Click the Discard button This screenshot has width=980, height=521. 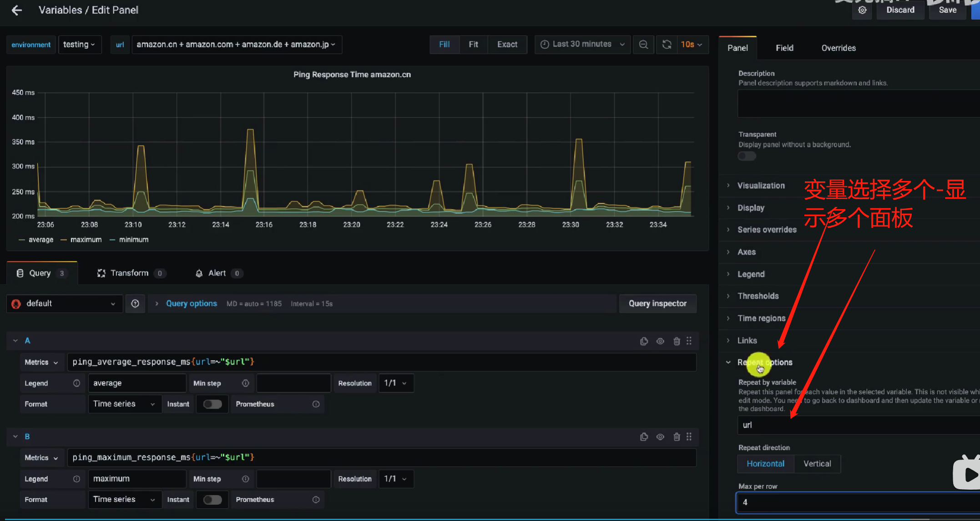click(899, 10)
